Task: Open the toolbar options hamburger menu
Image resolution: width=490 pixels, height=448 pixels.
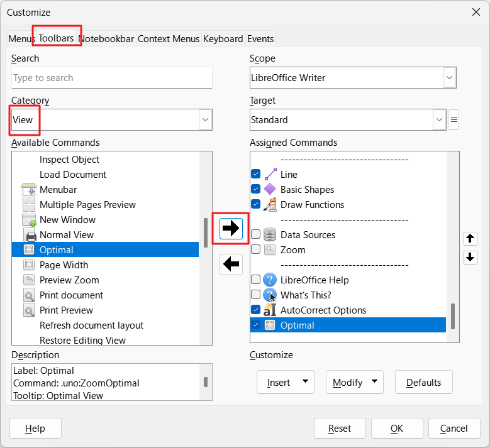Action: (454, 119)
